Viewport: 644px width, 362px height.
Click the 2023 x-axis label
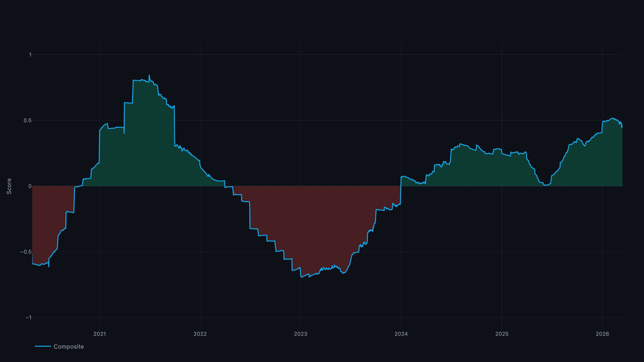pyautogui.click(x=301, y=334)
